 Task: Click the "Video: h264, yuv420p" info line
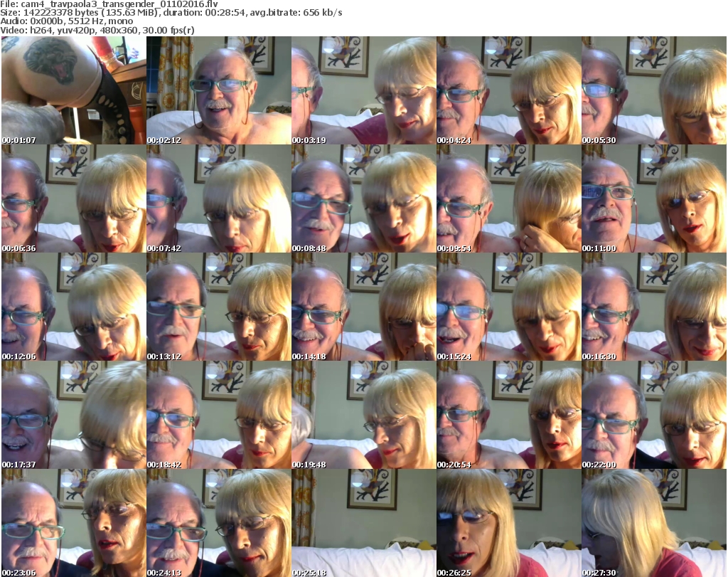click(x=97, y=30)
